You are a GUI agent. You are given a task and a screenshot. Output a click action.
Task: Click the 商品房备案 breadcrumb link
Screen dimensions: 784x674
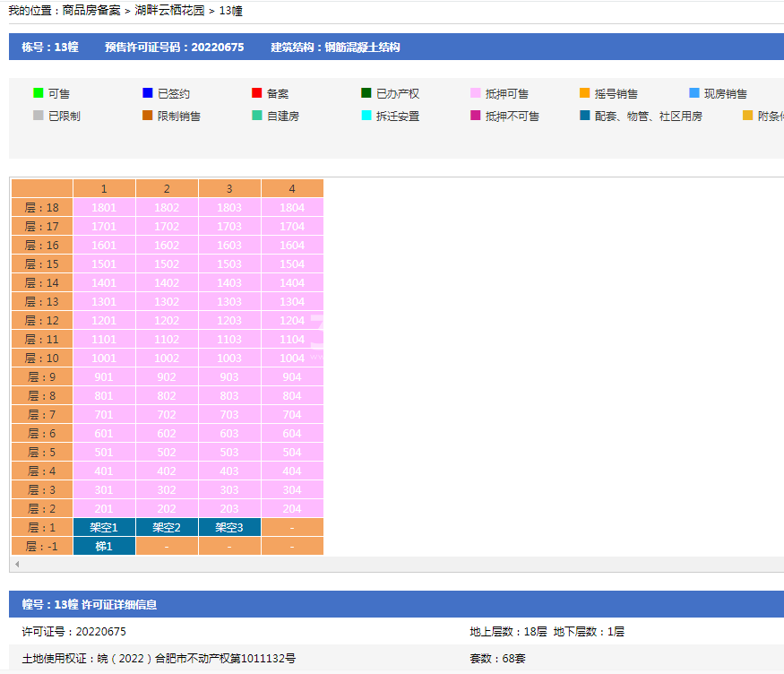pos(91,11)
